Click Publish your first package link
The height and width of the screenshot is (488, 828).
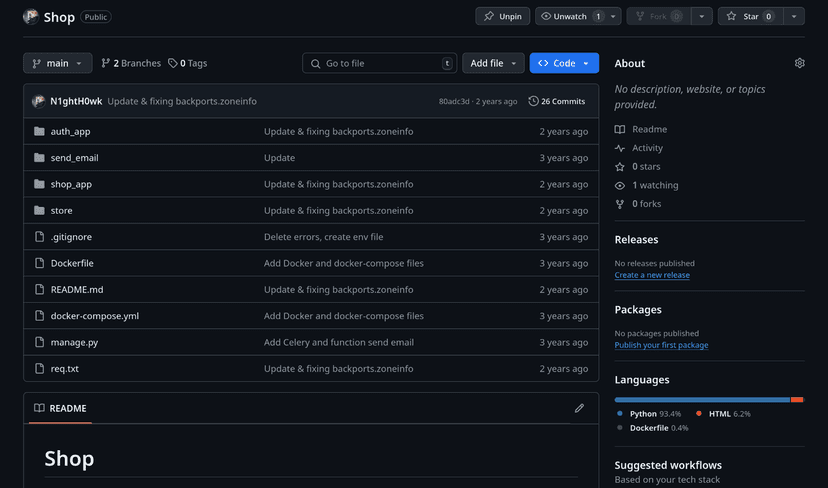pyautogui.click(x=661, y=345)
